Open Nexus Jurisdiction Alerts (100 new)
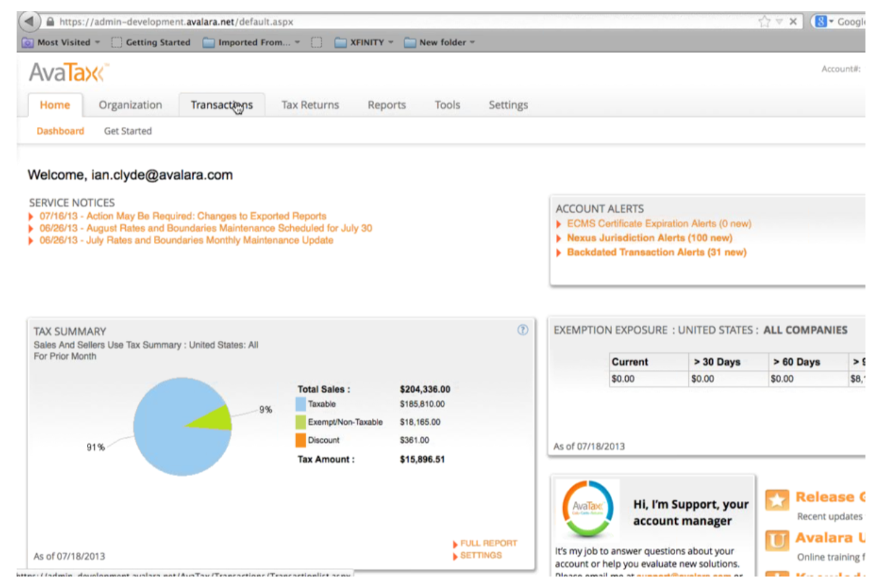The height and width of the screenshot is (588, 882). (x=650, y=238)
